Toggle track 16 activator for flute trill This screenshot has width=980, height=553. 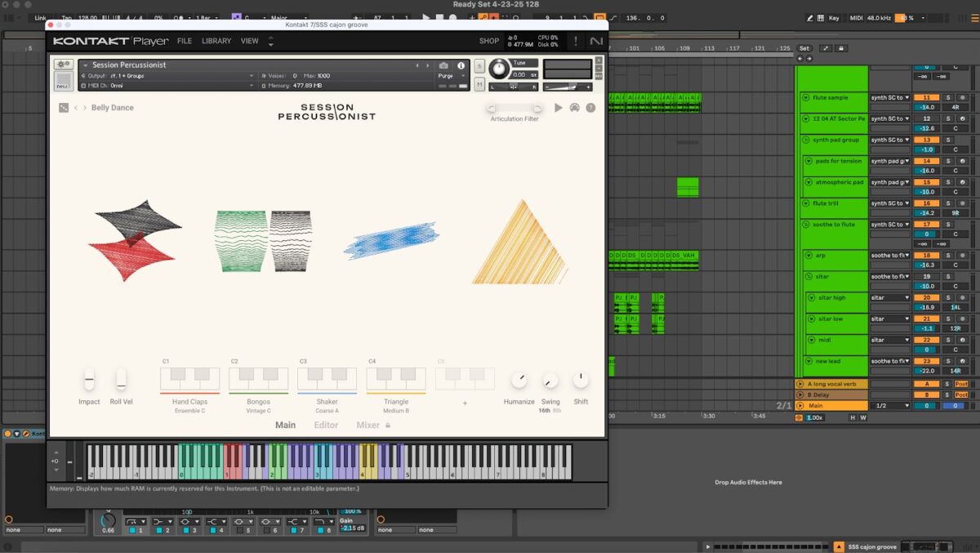[927, 203]
